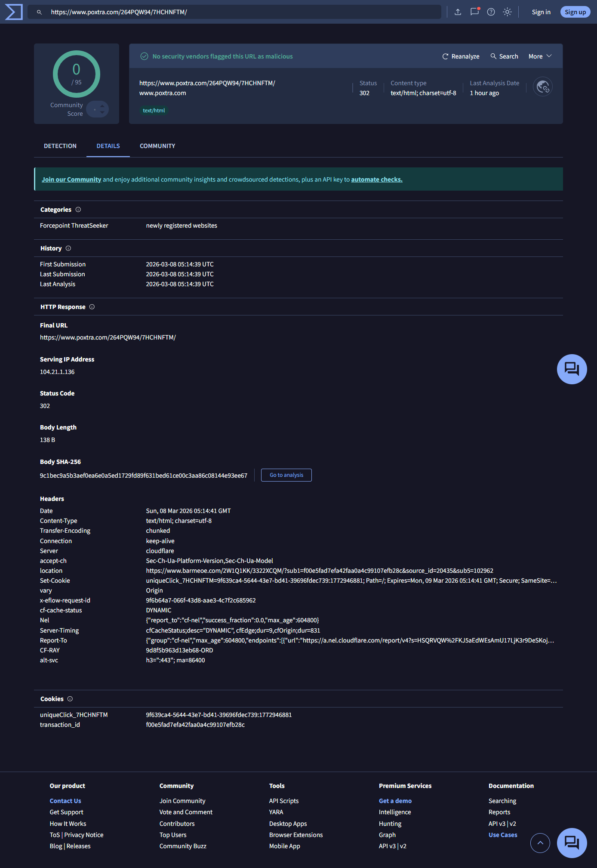This screenshot has width=597, height=868.
Task: Click the transaction_id cookie value
Action: click(195, 725)
